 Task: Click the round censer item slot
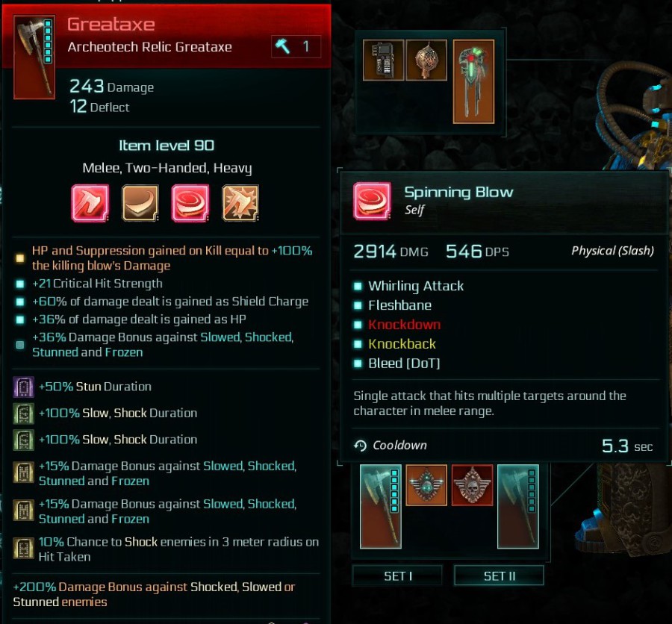tap(426, 60)
